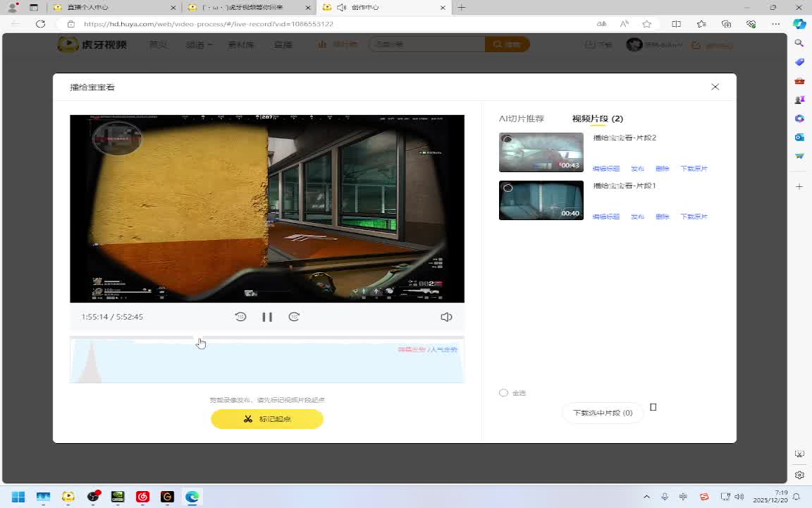Add page to favorites with star icon
The height and width of the screenshot is (508, 812).
tap(646, 24)
